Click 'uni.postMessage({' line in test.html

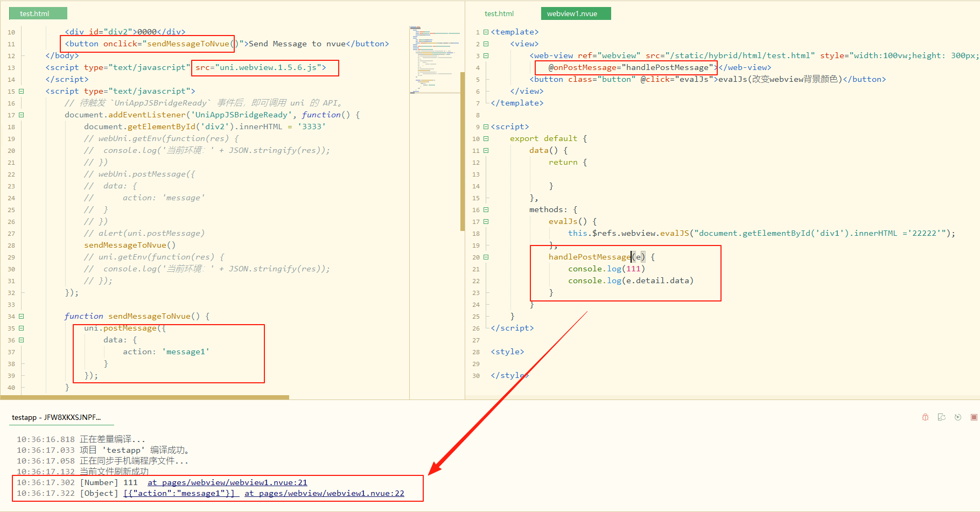[x=125, y=328]
